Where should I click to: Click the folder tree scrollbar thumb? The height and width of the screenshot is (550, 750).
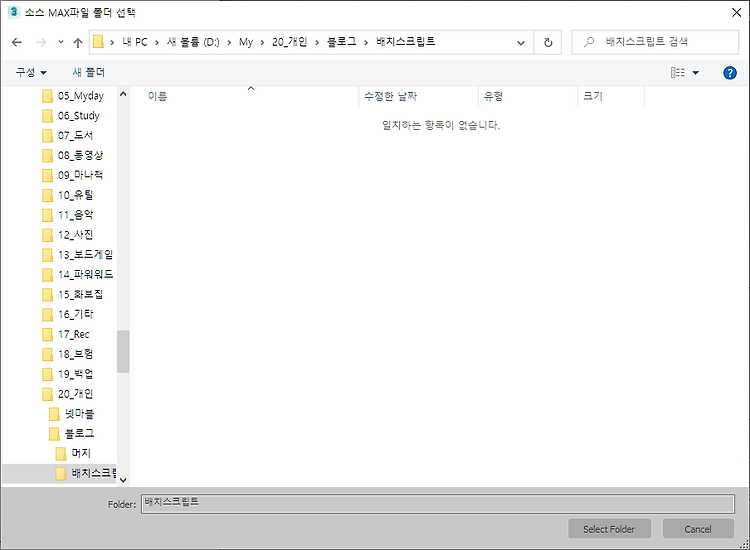tap(123, 352)
